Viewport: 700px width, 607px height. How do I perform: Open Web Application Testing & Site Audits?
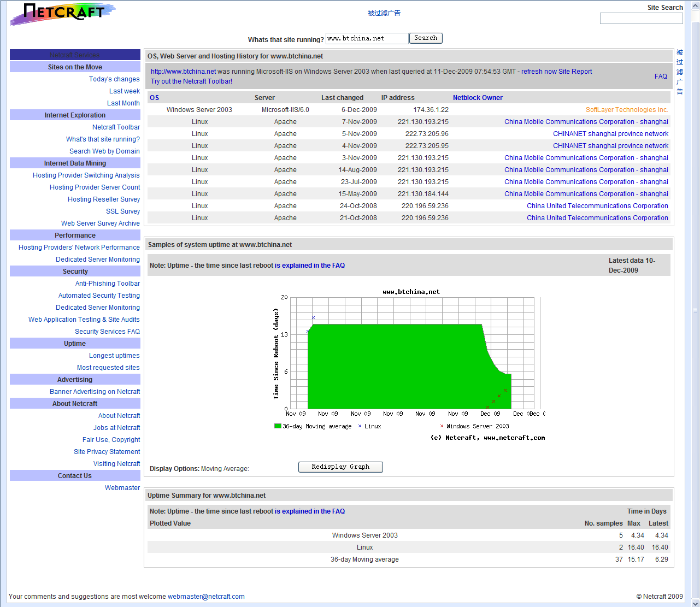pyautogui.click(x=84, y=320)
